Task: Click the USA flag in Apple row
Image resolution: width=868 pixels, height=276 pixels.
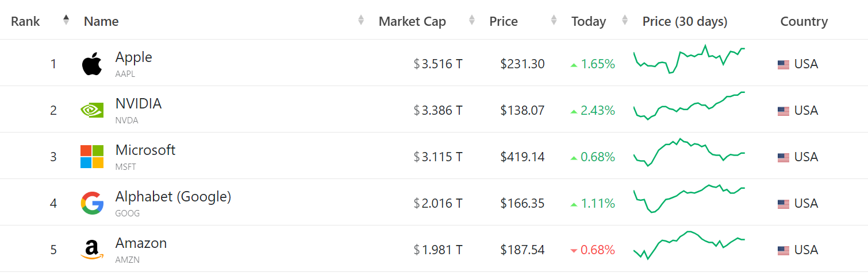Action: click(783, 64)
